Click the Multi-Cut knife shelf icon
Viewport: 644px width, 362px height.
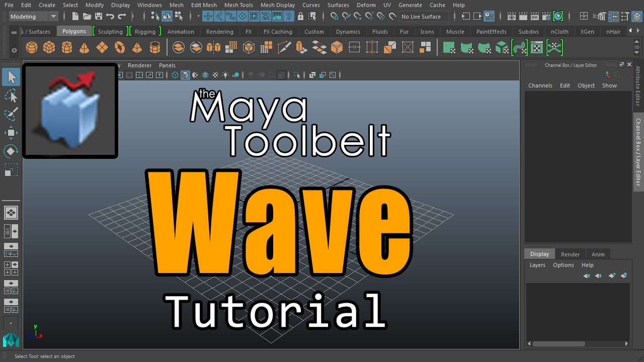[284, 48]
